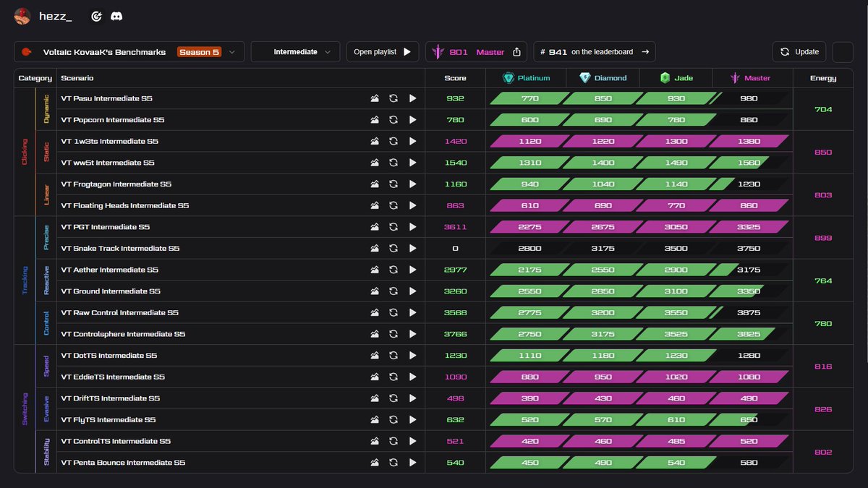Play VT FlyTS Intermediate S5 scenario
868x488 pixels.
tap(413, 420)
